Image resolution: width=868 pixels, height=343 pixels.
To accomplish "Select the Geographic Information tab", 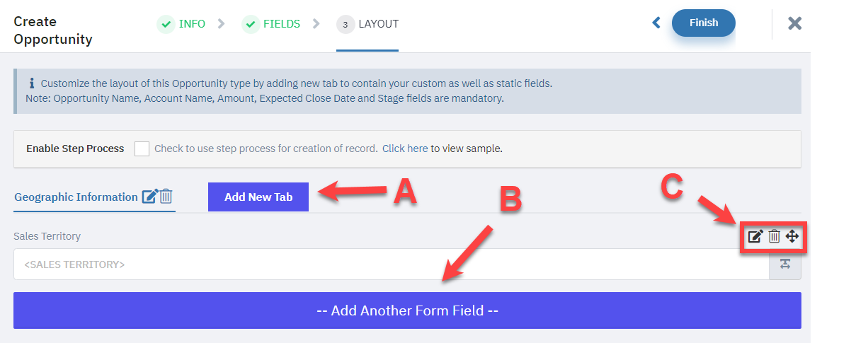I will [x=76, y=197].
